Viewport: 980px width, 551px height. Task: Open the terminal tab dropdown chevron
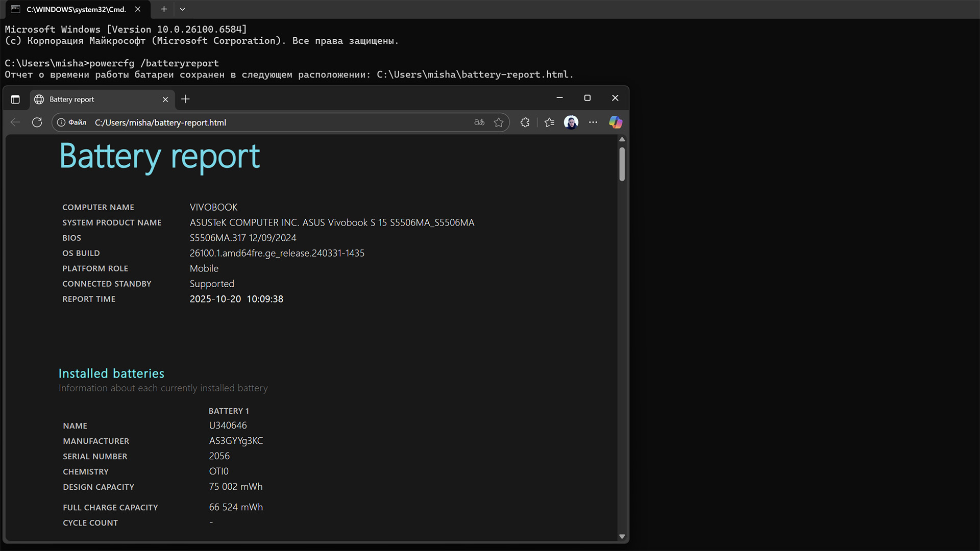[x=182, y=9]
